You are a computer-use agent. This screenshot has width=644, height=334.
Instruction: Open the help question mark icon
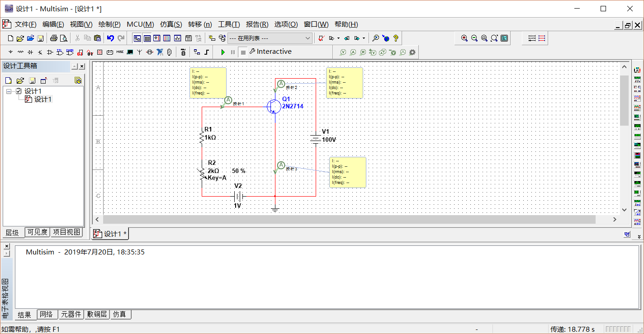tap(396, 38)
